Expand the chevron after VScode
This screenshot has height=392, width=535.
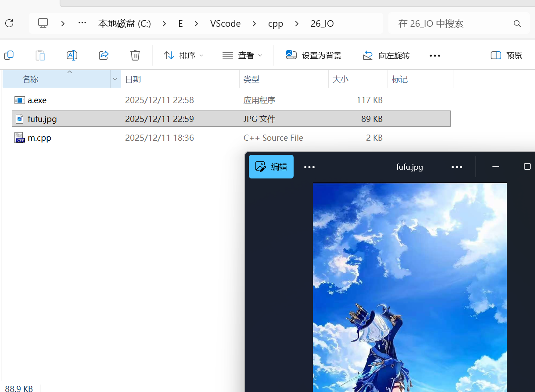(254, 24)
